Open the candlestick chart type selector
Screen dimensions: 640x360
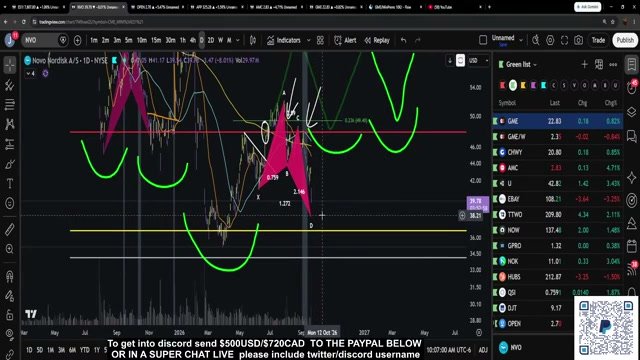[253, 40]
